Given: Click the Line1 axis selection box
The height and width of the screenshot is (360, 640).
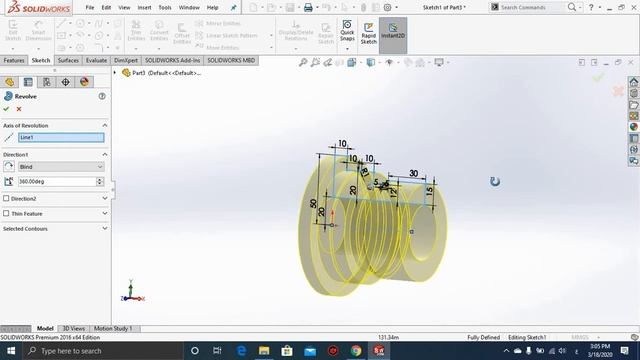Looking at the screenshot, I should (61, 138).
